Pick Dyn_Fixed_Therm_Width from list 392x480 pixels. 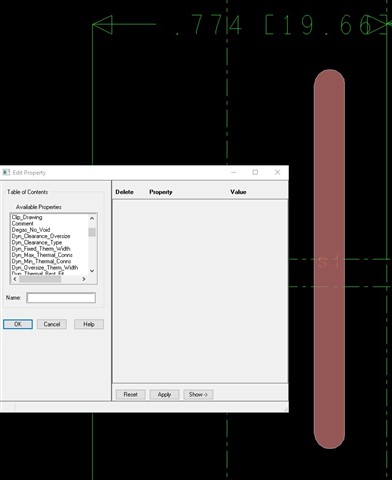[41, 249]
